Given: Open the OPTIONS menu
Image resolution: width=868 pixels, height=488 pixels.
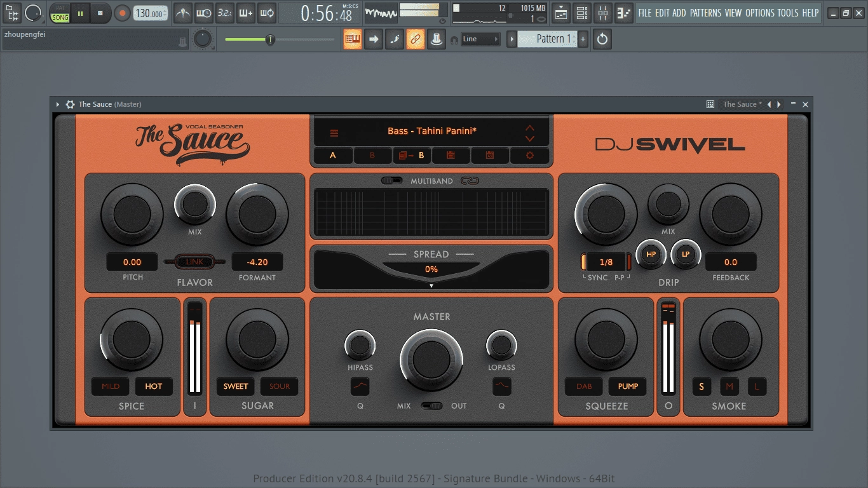Looking at the screenshot, I should 760,13.
